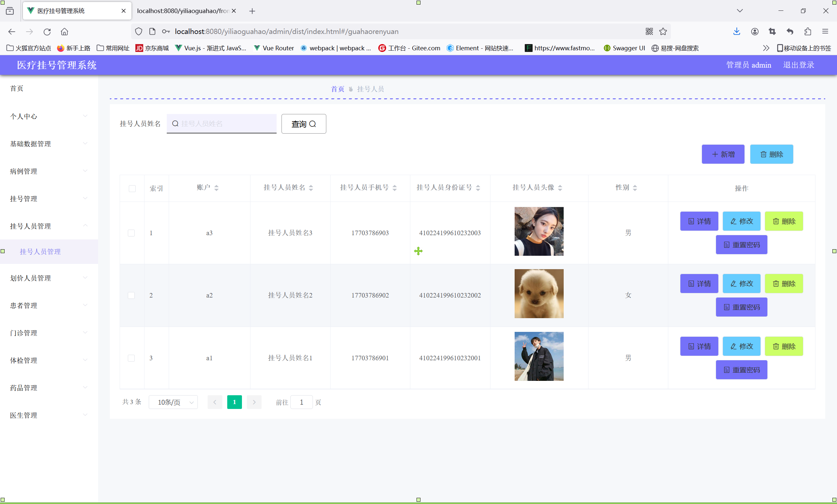Viewport: 837px width, 504px height.
Task: Click 退出登录 to log out
Action: tap(798, 65)
